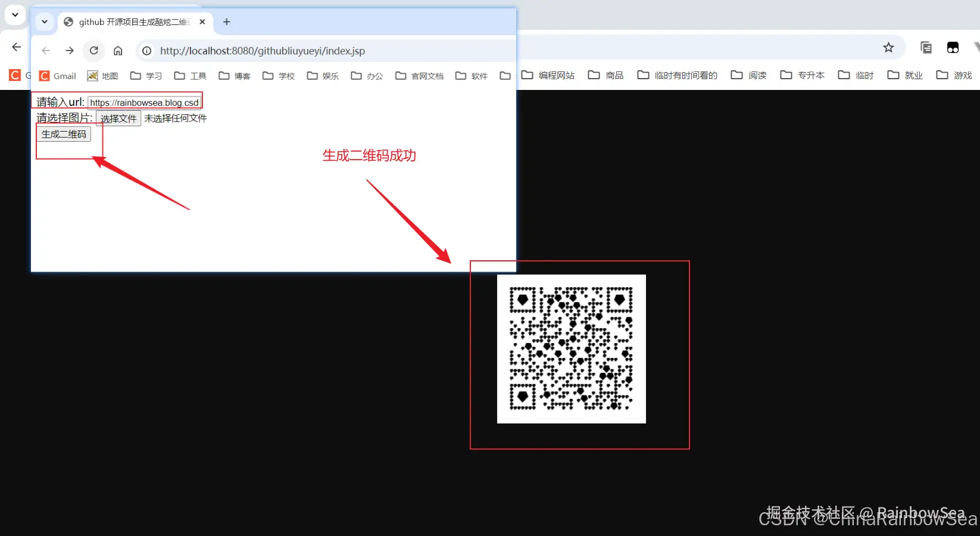Click the 生成二维码 button

tap(64, 134)
